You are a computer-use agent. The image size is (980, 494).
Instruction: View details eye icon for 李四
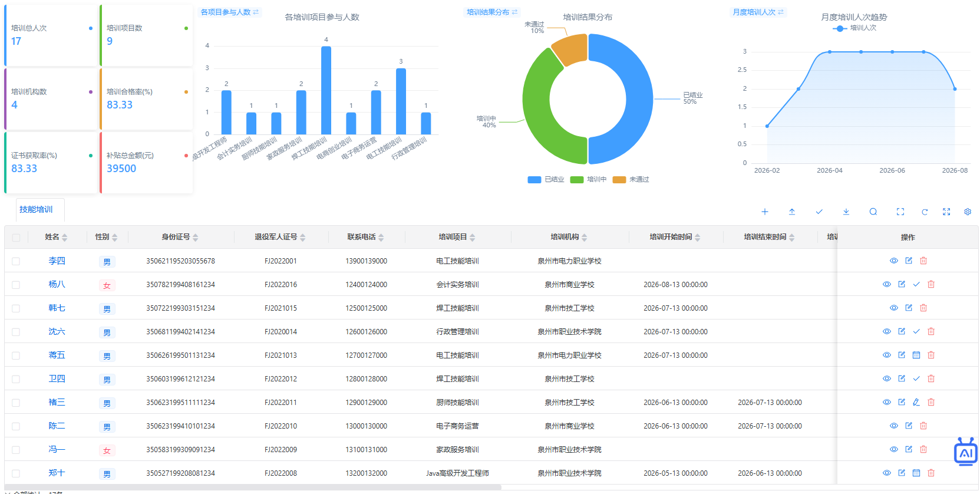click(894, 261)
